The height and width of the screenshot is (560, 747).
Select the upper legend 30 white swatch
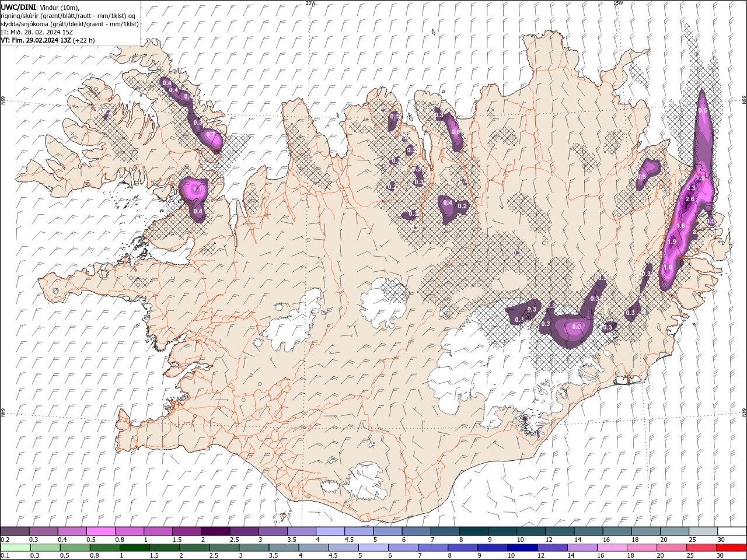coord(732,531)
